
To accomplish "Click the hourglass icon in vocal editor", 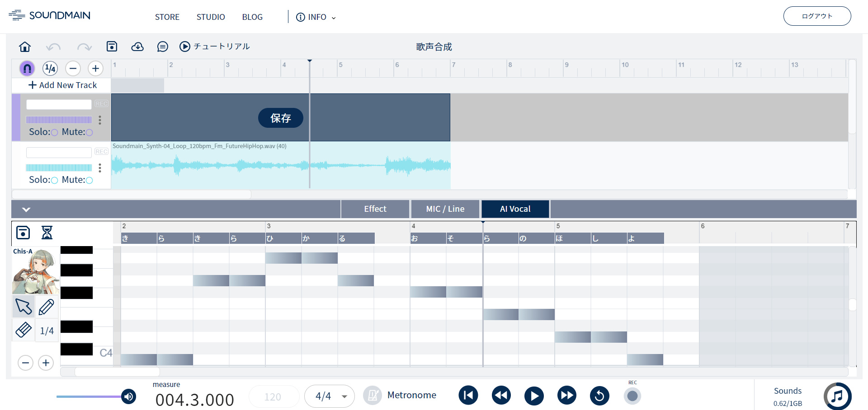I will pos(47,233).
